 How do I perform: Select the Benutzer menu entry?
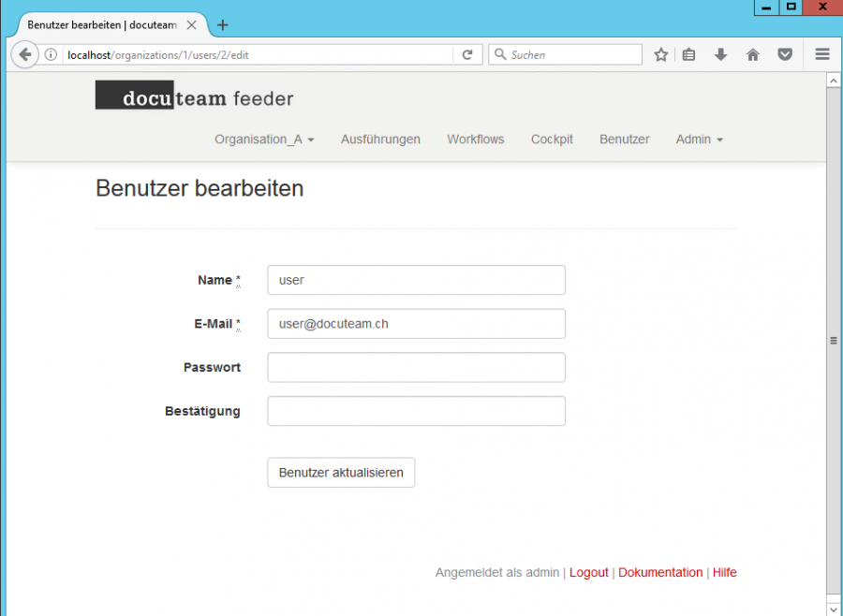(624, 139)
